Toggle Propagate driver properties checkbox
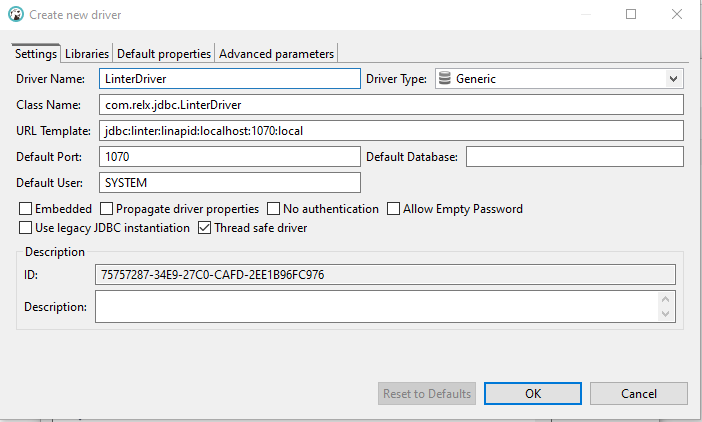 click(106, 209)
